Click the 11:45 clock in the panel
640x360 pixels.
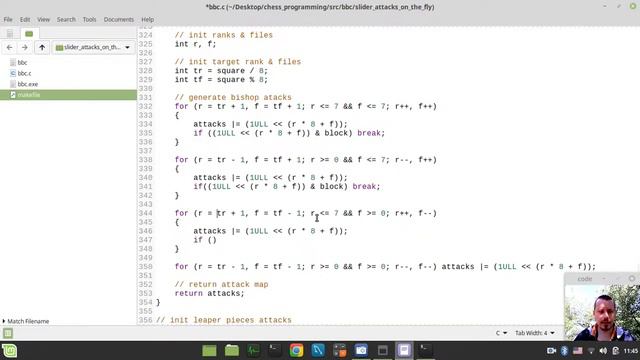pos(631,351)
